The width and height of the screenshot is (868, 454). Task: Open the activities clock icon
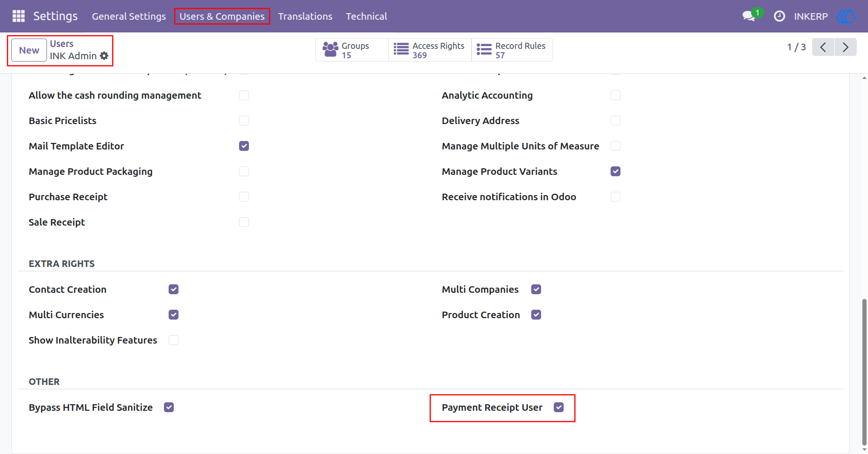(779, 16)
